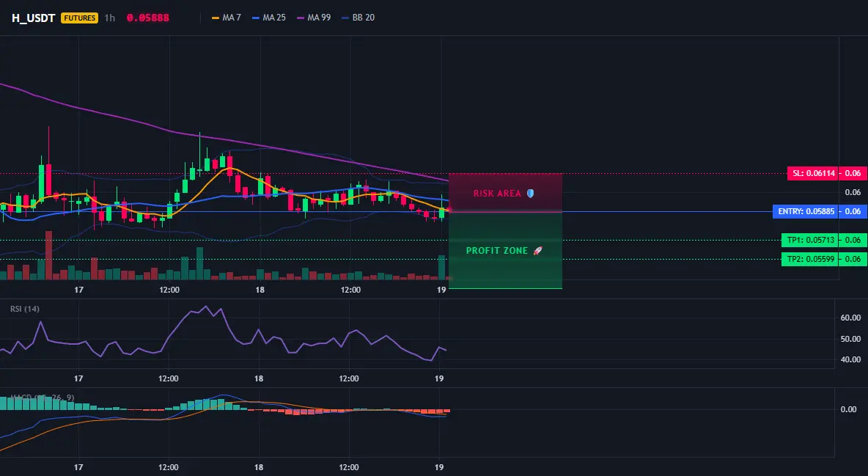Click the TP2: 0.05599 target label
Viewport: 868px width, 476px height.
(810, 259)
